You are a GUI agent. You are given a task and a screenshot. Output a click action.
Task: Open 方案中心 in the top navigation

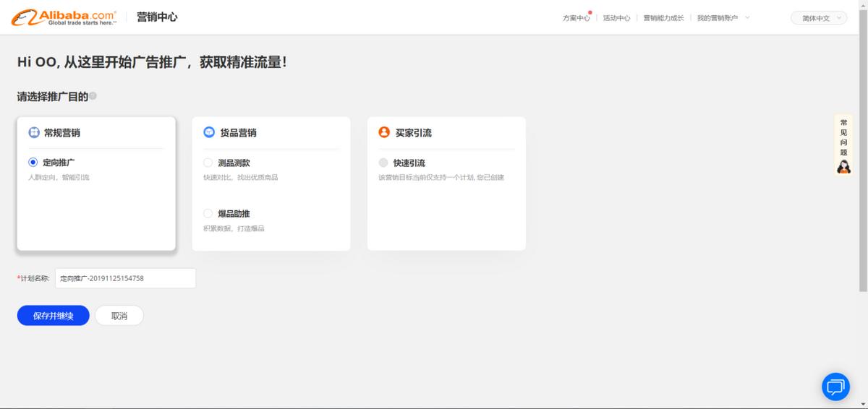[576, 18]
